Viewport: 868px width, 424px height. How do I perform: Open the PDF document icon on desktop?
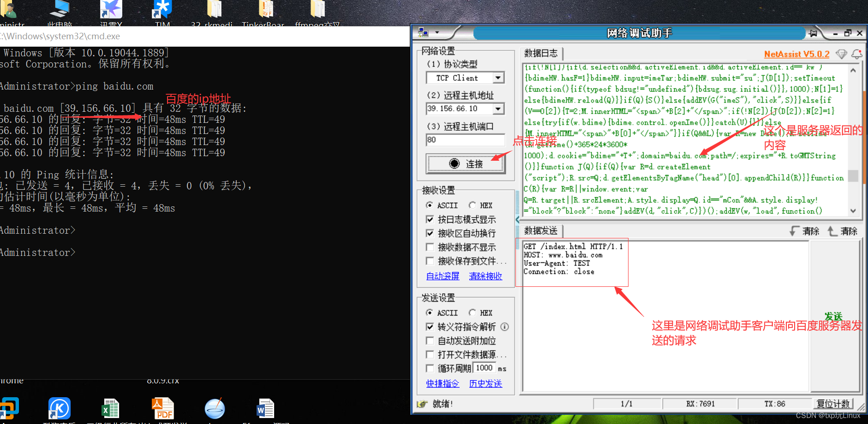tap(162, 409)
